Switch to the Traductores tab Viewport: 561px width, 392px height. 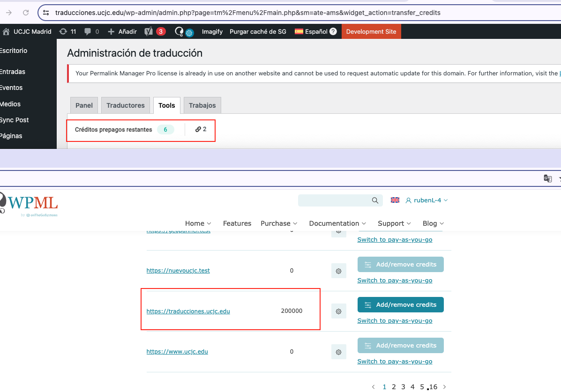coord(126,105)
